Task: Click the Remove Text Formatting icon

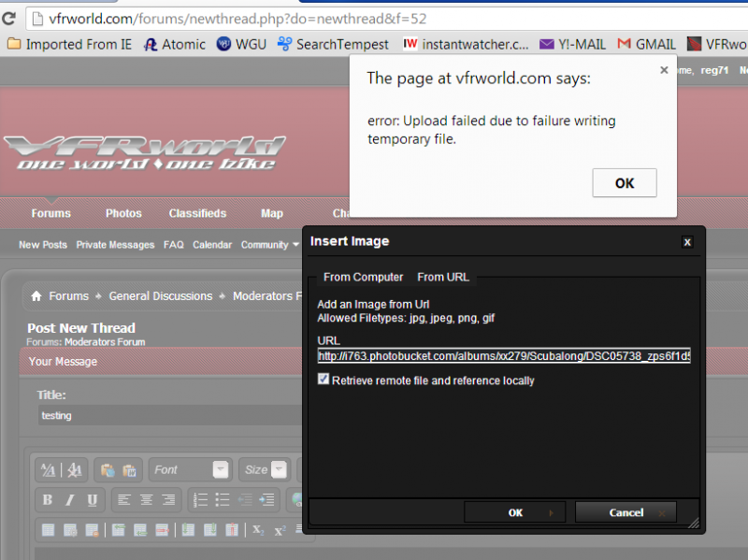Action: (x=76, y=470)
